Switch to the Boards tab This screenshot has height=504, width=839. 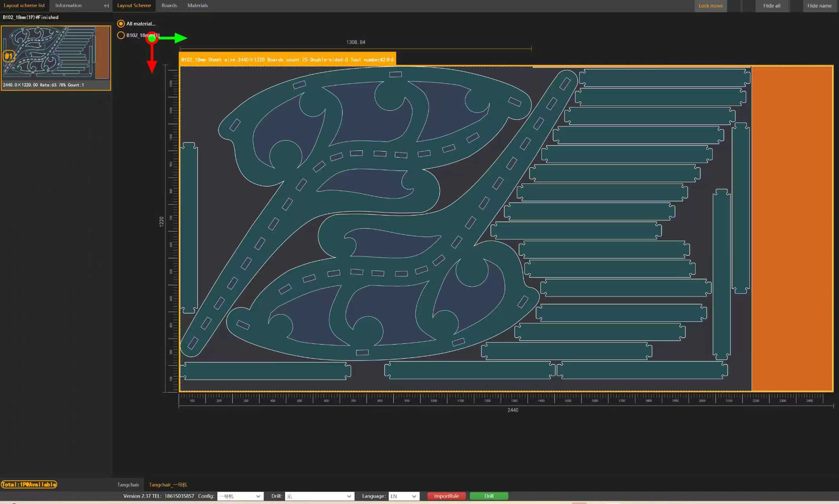pyautogui.click(x=169, y=5)
